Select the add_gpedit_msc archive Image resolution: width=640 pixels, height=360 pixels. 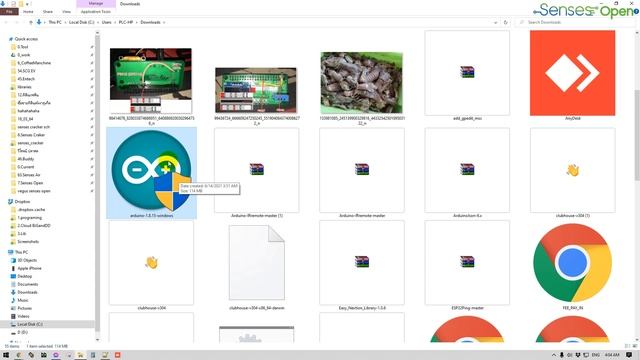pyautogui.click(x=467, y=75)
